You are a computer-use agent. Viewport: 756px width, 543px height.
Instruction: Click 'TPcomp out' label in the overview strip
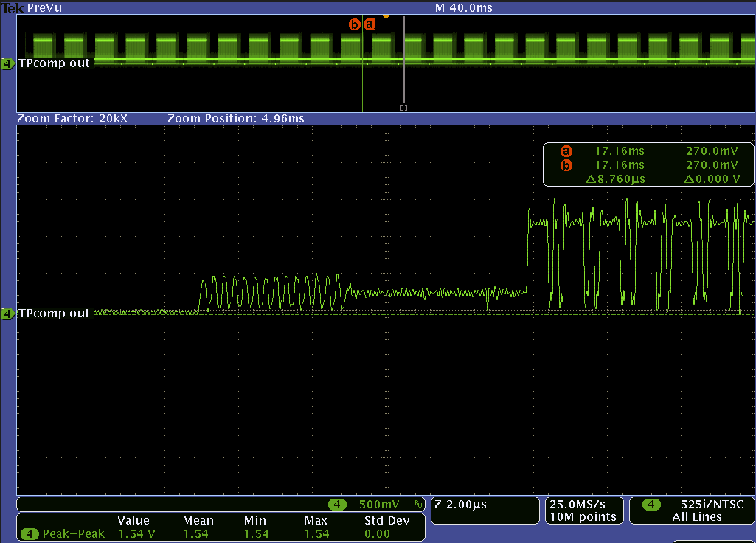[54, 63]
